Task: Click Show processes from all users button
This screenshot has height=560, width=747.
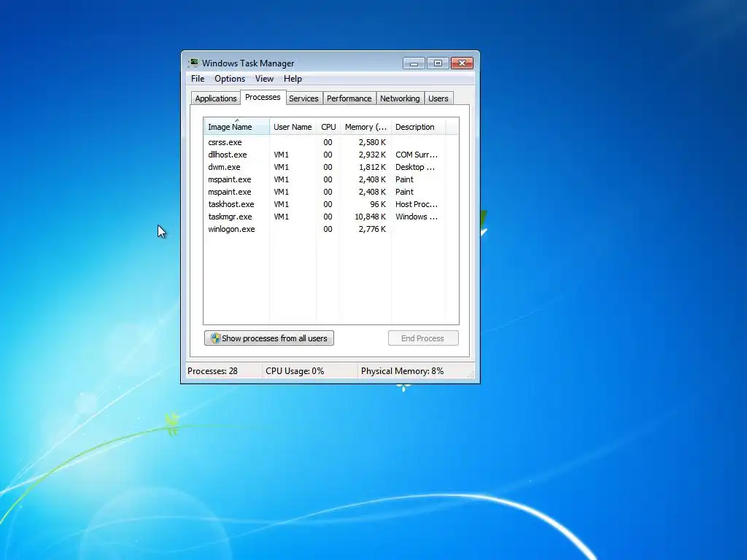Action: (269, 338)
